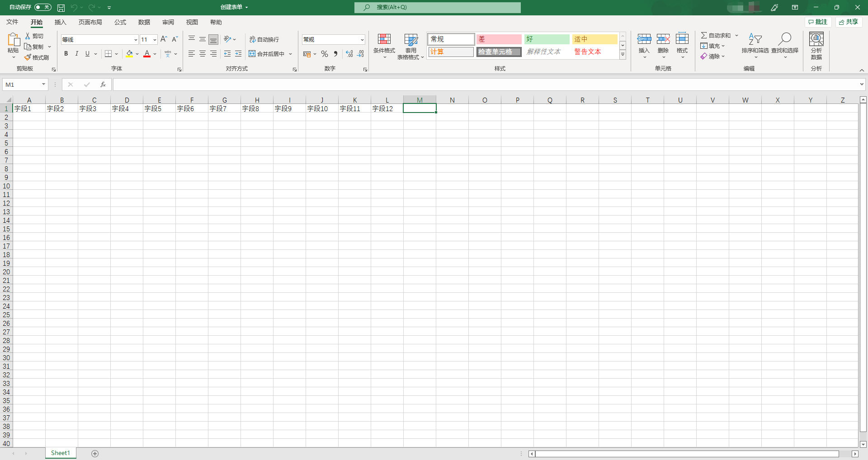Switch to the Page Layout tab
868x460 pixels.
click(x=90, y=22)
